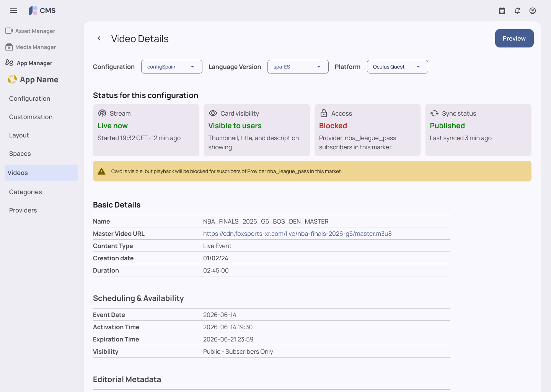This screenshot has width=551, height=392.
Task: Click the creation date 01/02/24
Action: (215, 258)
